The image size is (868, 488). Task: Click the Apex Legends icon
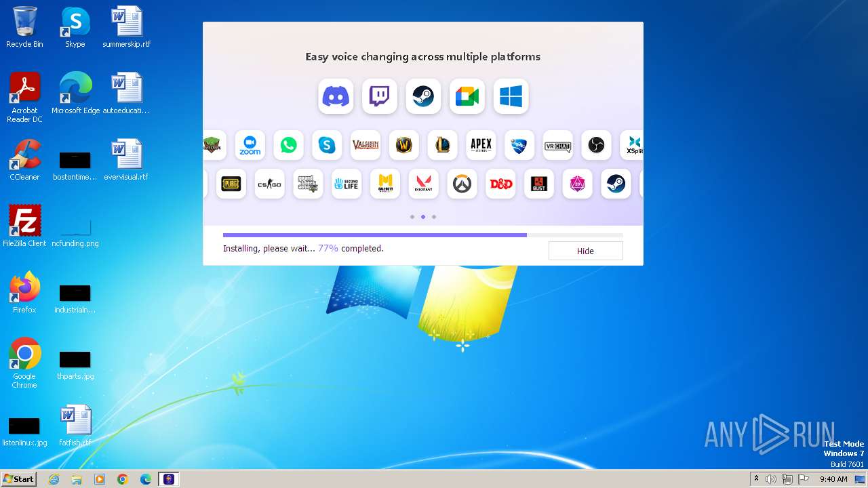point(481,145)
